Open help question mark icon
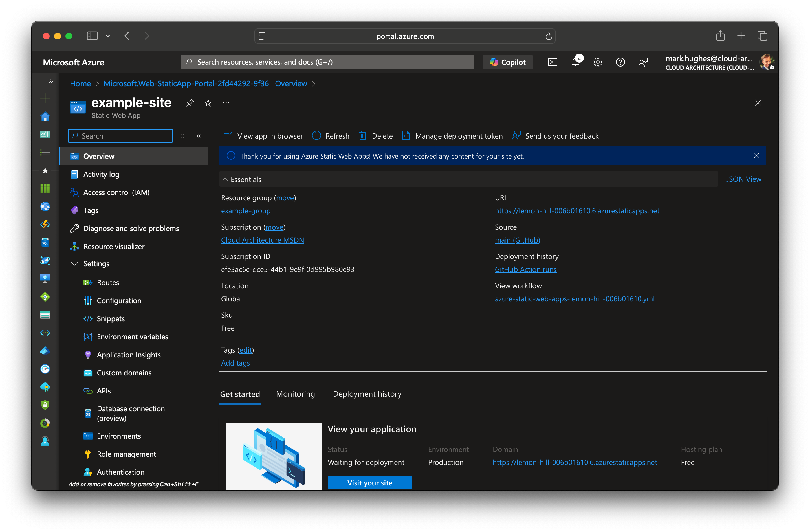Viewport: 810px width, 532px height. 620,62
